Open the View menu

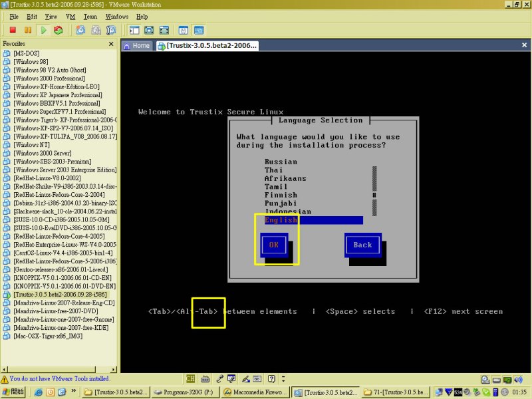(x=51, y=17)
